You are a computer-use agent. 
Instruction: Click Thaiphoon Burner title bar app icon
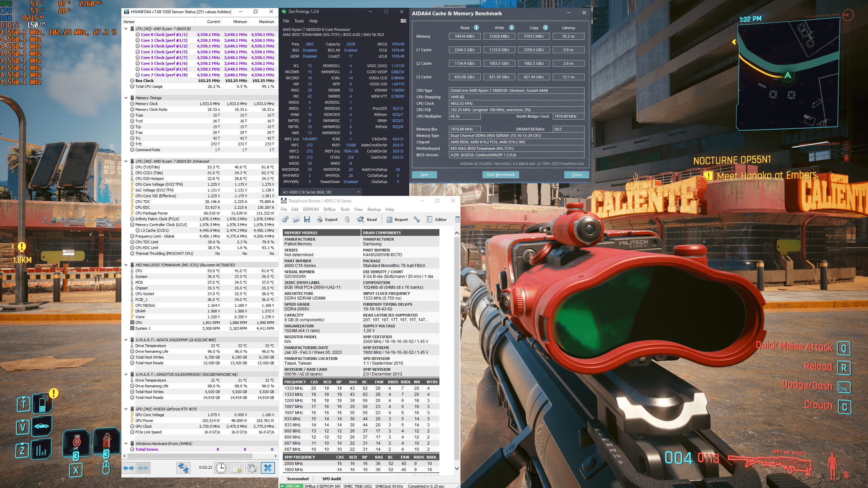(x=284, y=201)
